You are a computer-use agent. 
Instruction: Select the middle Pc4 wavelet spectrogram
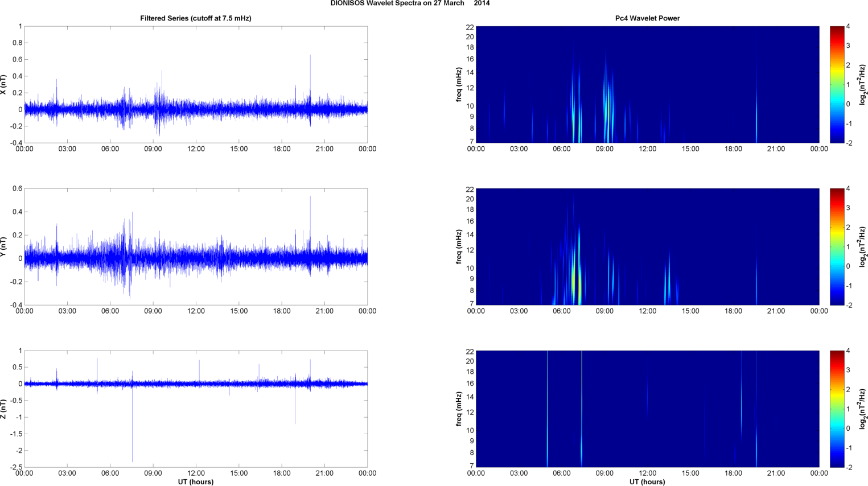point(647,247)
